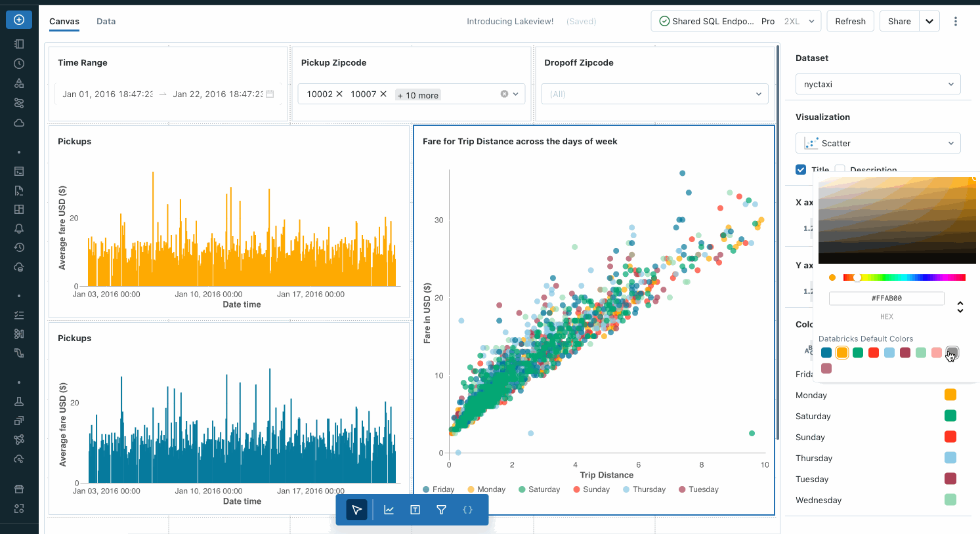Disable the Title checkbox
The image size is (980, 534).
[x=801, y=169]
